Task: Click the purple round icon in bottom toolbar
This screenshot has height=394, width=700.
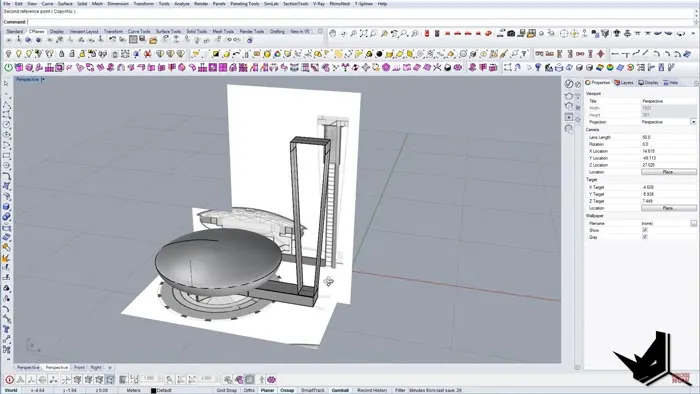Action: pyautogui.click(x=271, y=380)
